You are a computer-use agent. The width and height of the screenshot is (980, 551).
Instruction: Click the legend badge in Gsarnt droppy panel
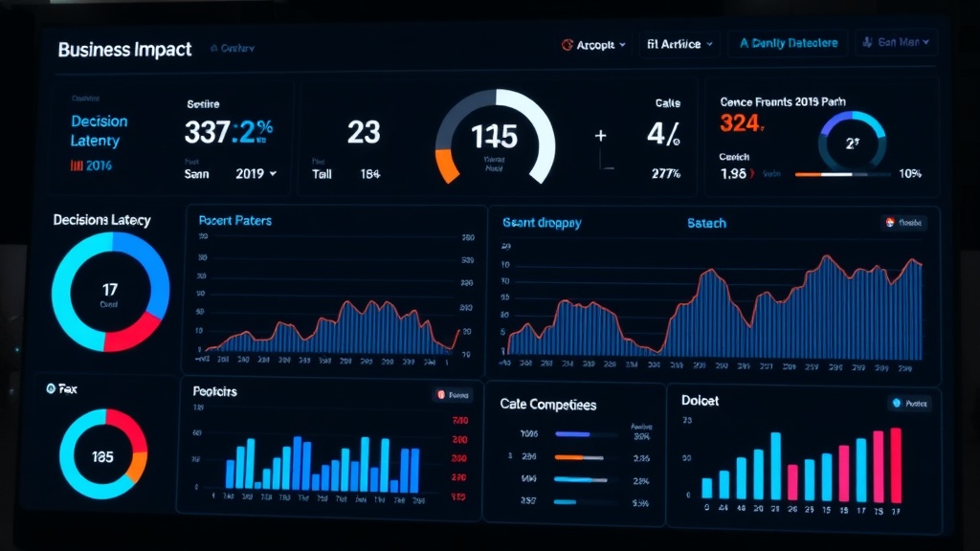[903, 223]
